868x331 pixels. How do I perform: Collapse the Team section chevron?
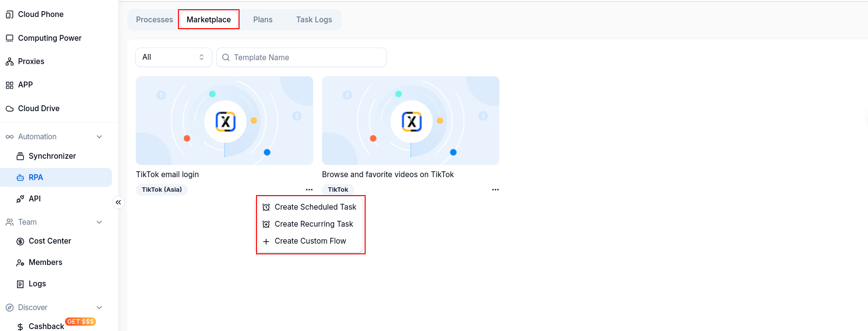click(99, 222)
